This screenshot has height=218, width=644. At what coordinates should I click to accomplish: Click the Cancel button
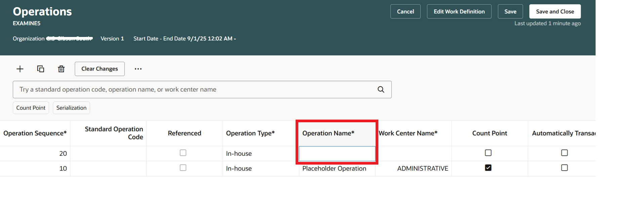tap(405, 11)
